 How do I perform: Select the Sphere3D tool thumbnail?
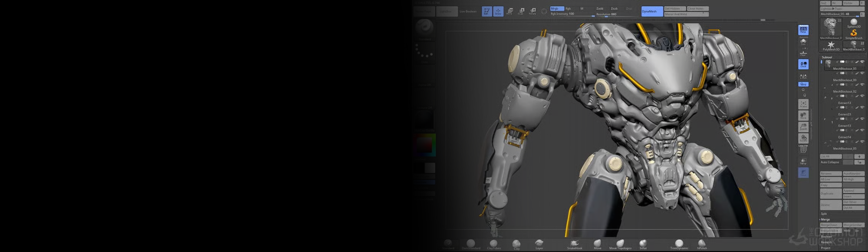click(854, 23)
